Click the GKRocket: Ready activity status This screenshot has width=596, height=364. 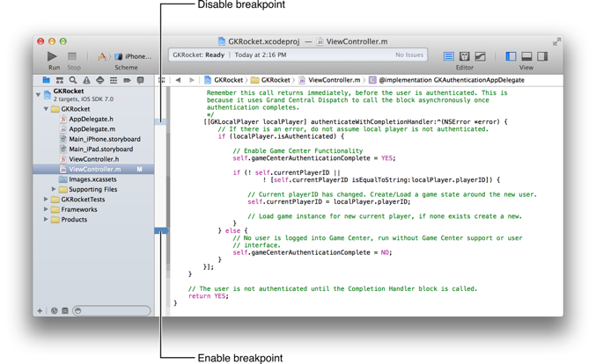pos(198,55)
